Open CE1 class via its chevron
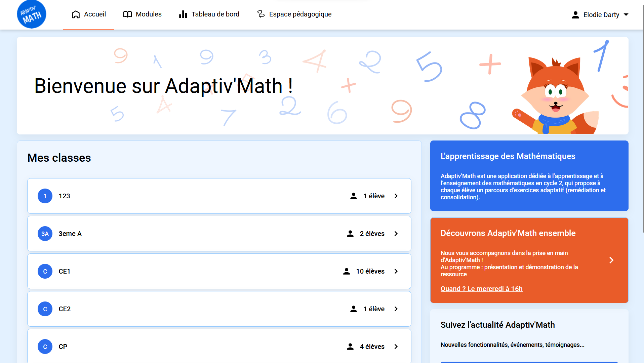Screen dimensions: 644x363 click(x=396, y=271)
